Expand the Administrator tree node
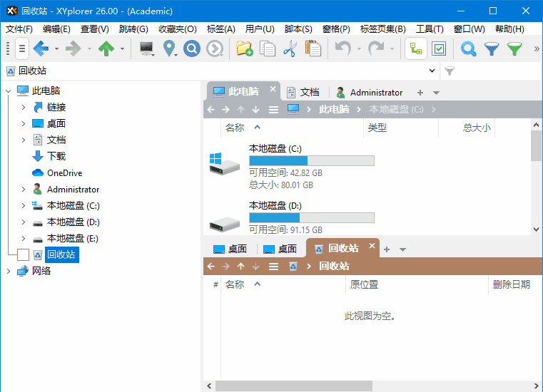The width and height of the screenshot is (543, 392). (x=24, y=190)
